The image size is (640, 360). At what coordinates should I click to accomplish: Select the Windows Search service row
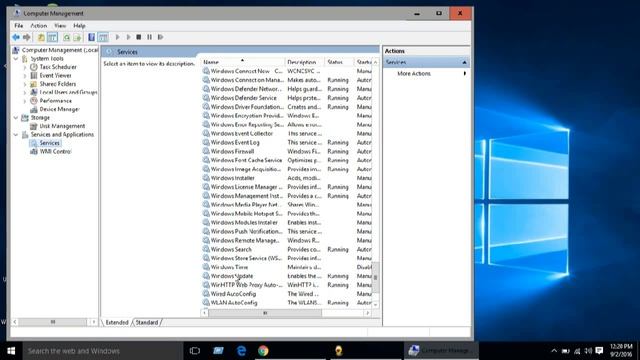[287, 249]
